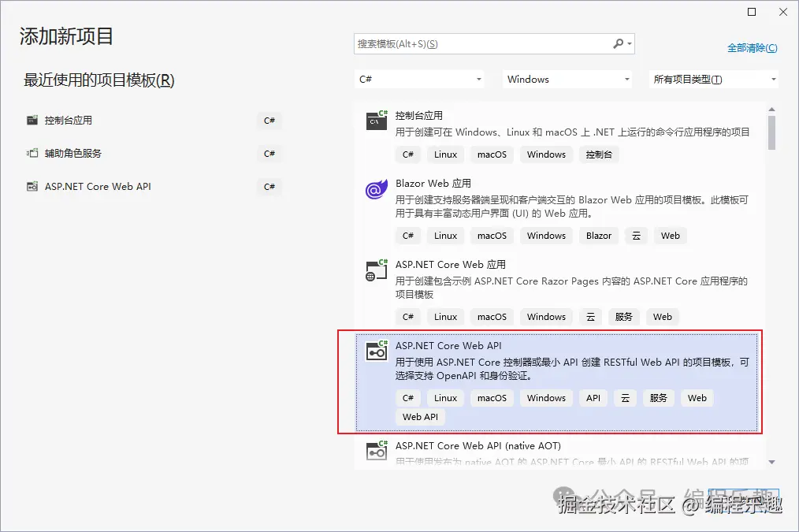Click the search magnifier icon
799x532 pixels.
618,44
